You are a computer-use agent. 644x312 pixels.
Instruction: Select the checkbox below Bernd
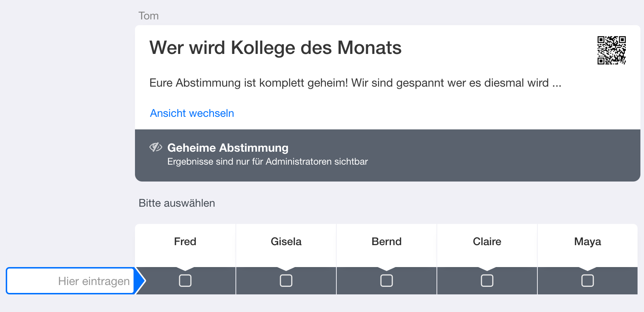click(387, 280)
